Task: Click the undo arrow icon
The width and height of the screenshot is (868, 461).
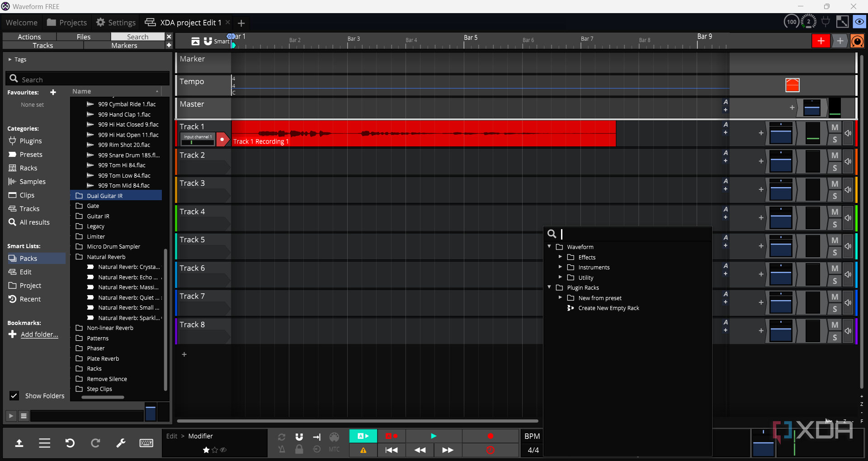Action: pyautogui.click(x=70, y=443)
